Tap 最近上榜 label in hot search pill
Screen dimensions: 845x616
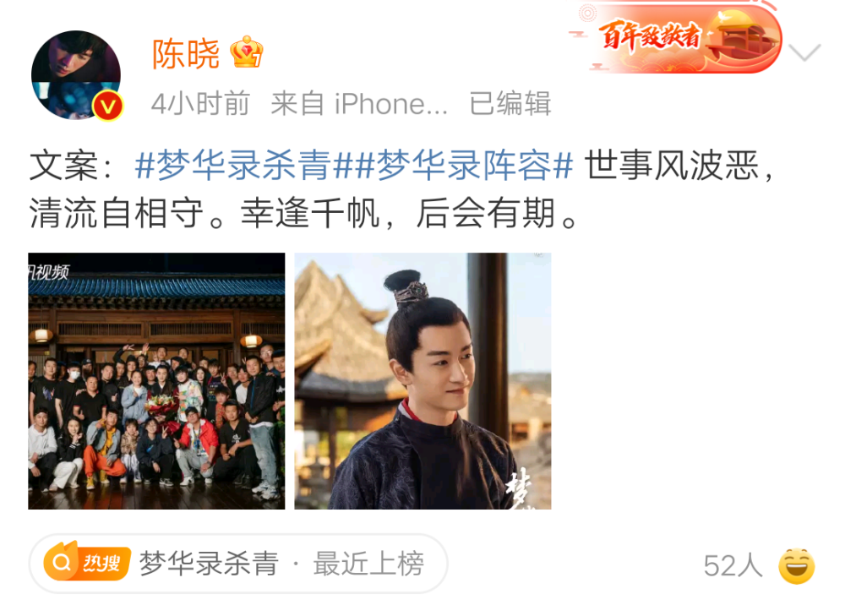pyautogui.click(x=368, y=564)
